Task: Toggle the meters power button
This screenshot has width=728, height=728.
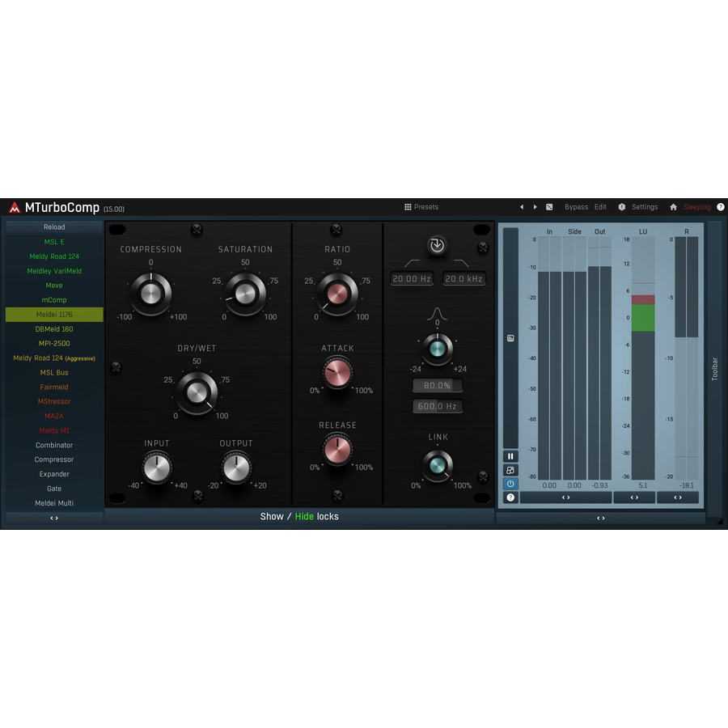Action: point(510,484)
